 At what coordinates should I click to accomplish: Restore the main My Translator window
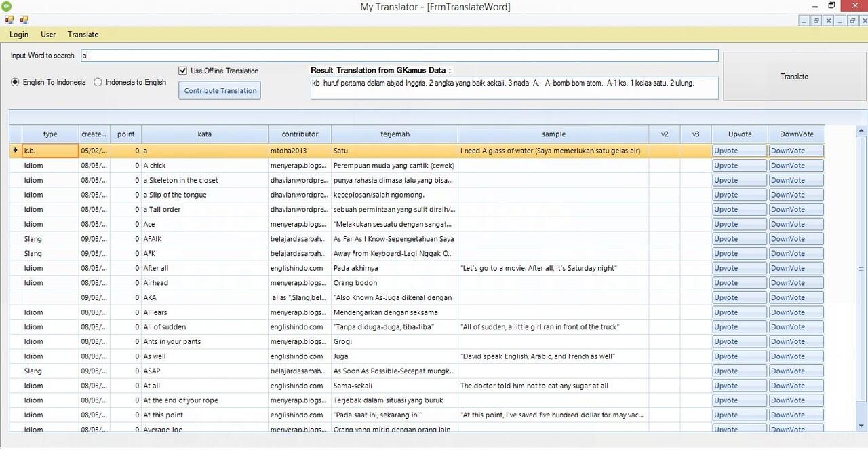point(831,6)
